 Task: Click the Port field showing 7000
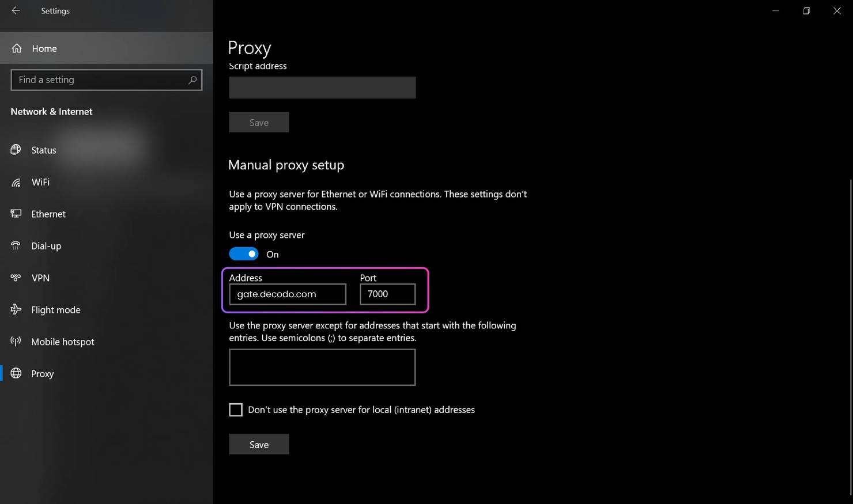(x=387, y=294)
